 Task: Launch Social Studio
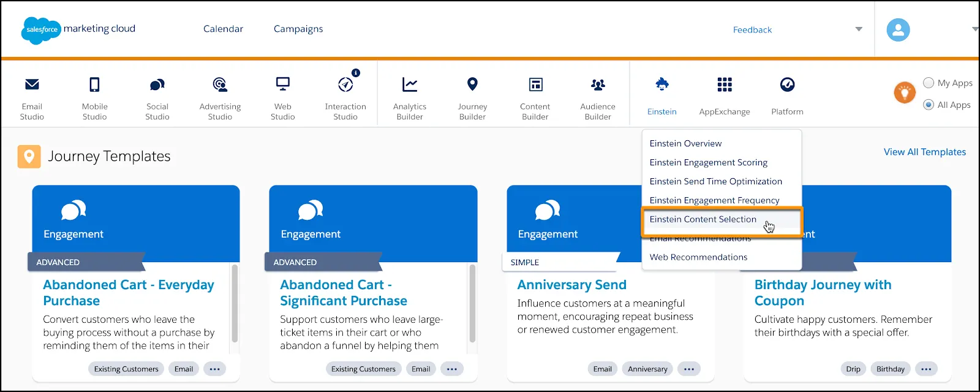pos(157,97)
